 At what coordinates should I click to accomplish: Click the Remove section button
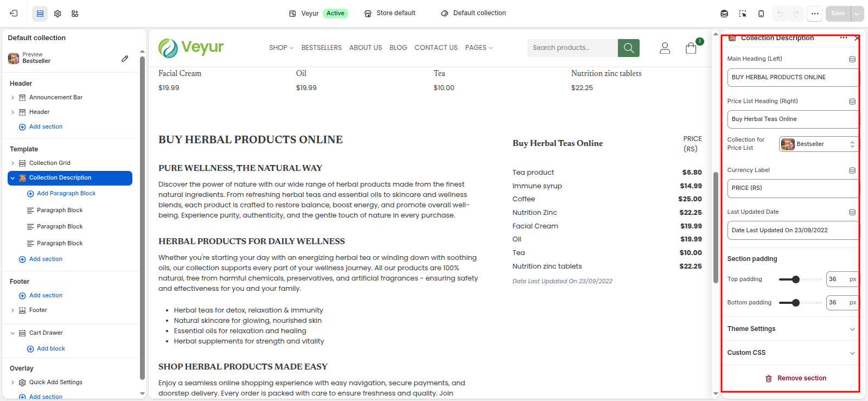(x=796, y=378)
